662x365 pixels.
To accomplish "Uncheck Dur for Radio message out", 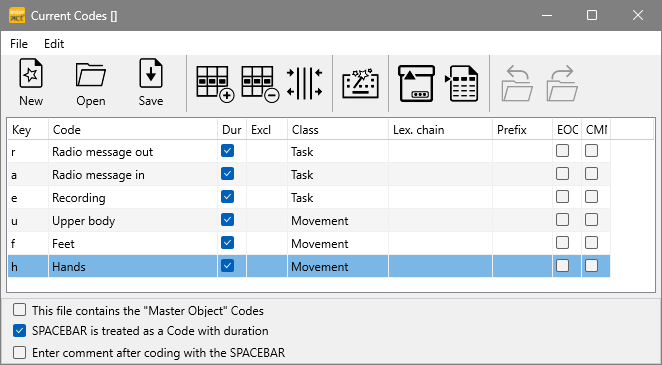I will [x=228, y=151].
